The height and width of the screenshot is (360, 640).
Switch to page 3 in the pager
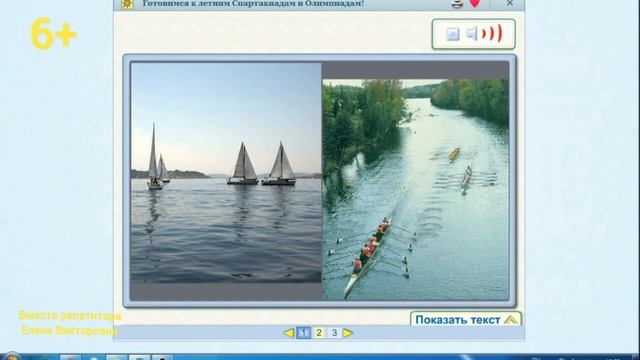pyautogui.click(x=334, y=333)
